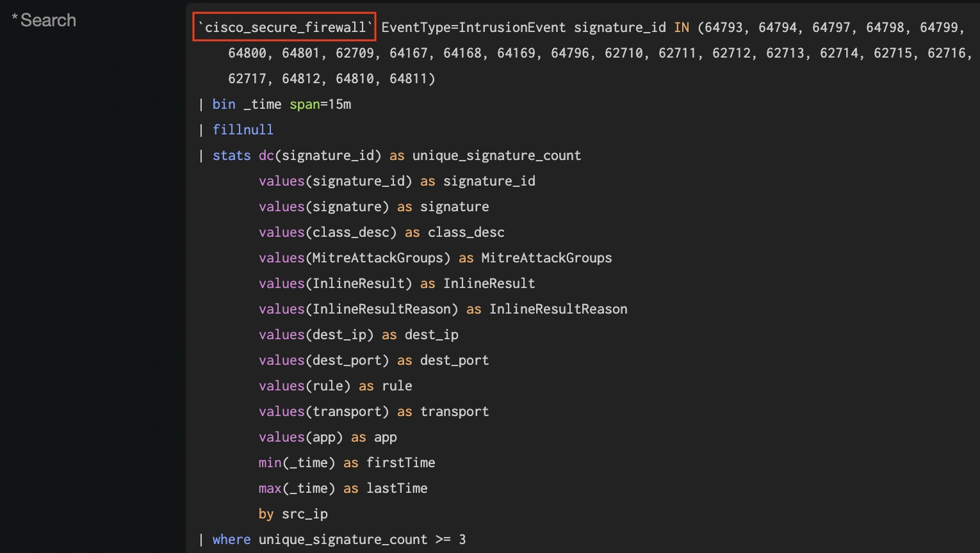Click the fillnull command keyword
Image resolution: width=980 pixels, height=553 pixels.
tap(243, 130)
